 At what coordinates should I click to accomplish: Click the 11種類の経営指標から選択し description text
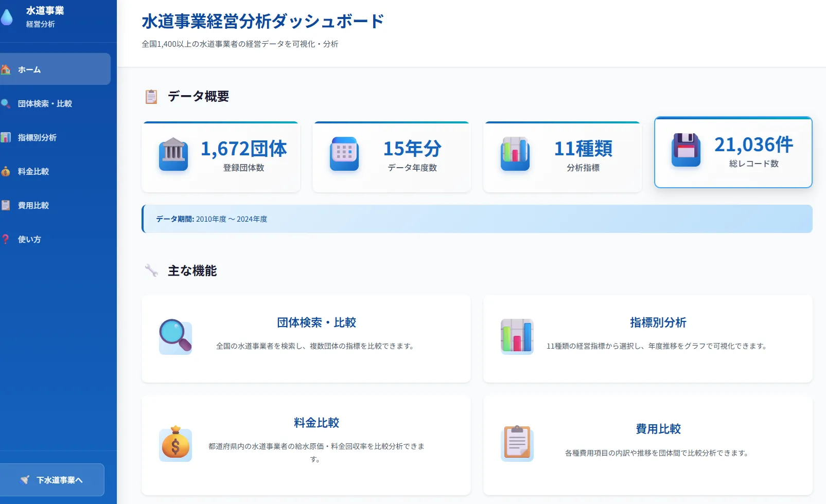(658, 346)
